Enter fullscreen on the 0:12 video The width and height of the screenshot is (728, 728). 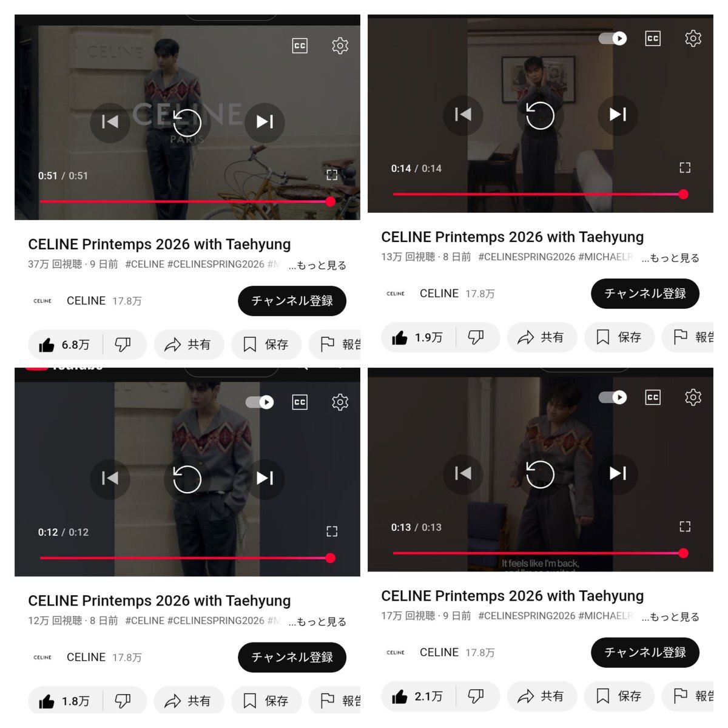pos(332,531)
